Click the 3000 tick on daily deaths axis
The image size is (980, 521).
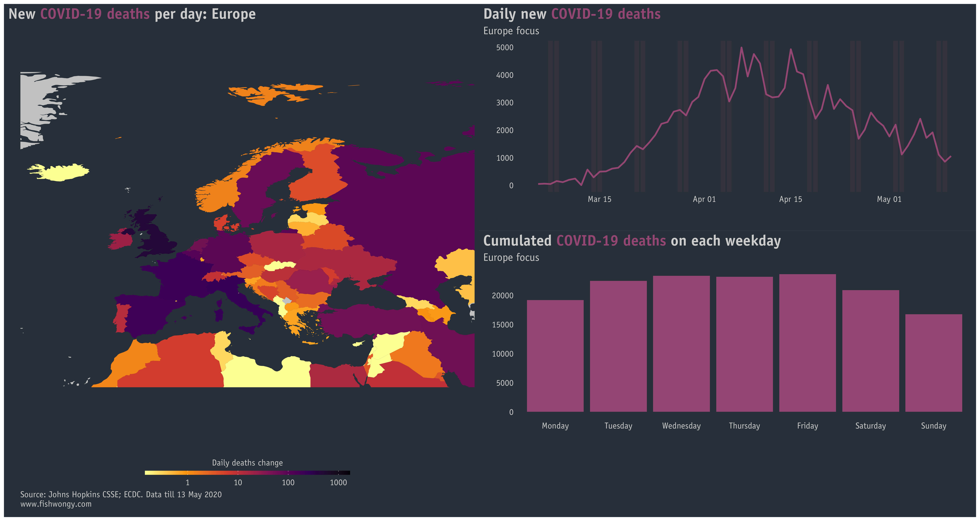click(505, 103)
